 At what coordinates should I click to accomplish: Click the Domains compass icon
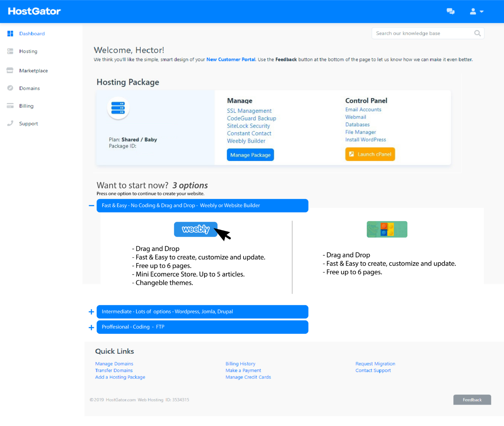10,88
